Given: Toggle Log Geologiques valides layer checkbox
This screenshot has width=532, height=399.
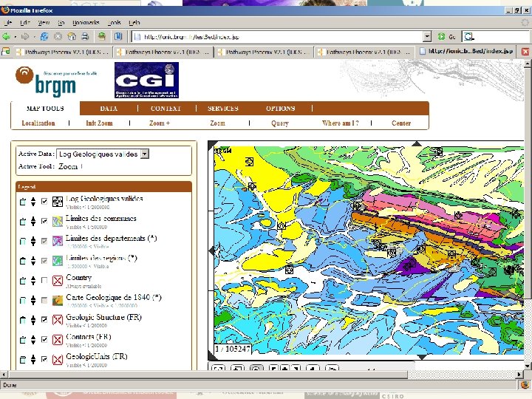Looking at the screenshot, I should [44, 201].
